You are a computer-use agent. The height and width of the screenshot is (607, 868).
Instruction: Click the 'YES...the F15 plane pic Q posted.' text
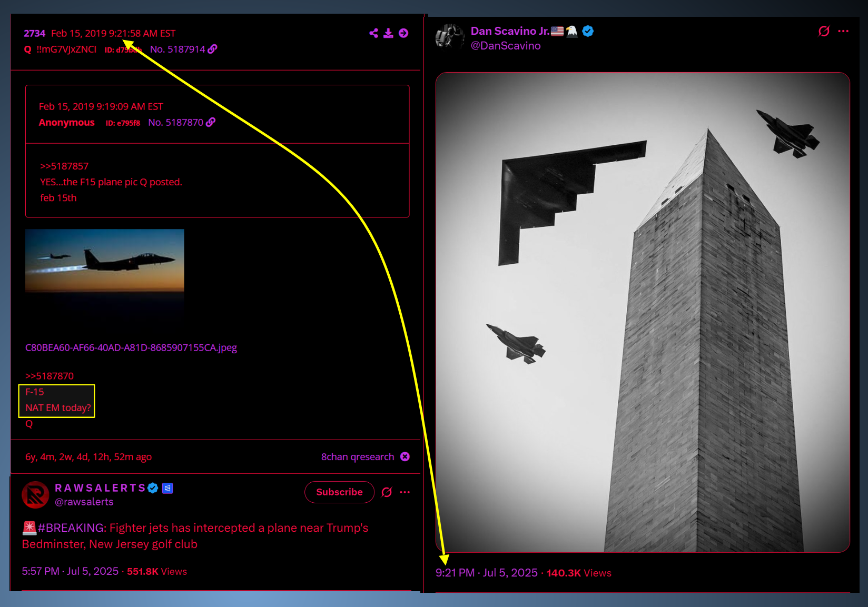[x=111, y=182]
